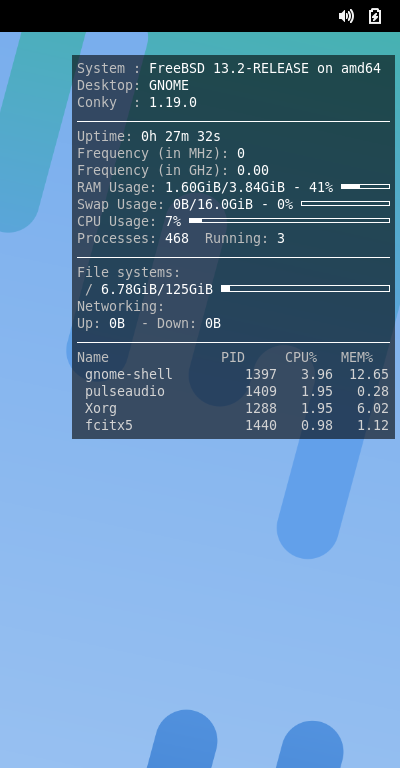
Task: Click Xorg's MEM value 6.02
Action: click(373, 408)
